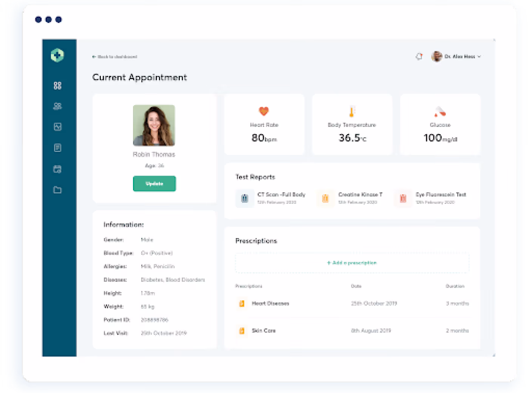
Task: Open the CT Scan Full Body report icon
Action: tap(244, 198)
